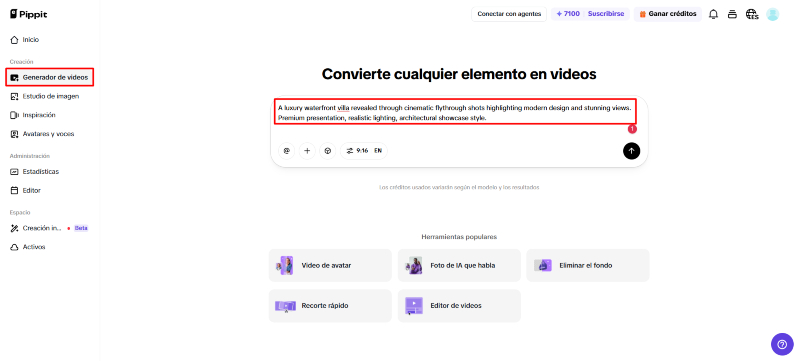Click the plus add-media button
Screen dimensions: 800x361
coord(307,151)
